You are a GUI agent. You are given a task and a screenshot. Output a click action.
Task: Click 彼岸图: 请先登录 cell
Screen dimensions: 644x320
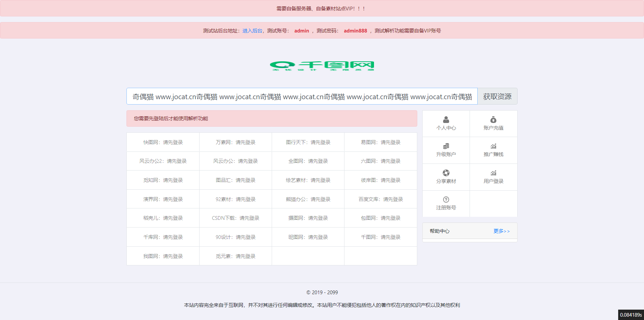coord(381,180)
